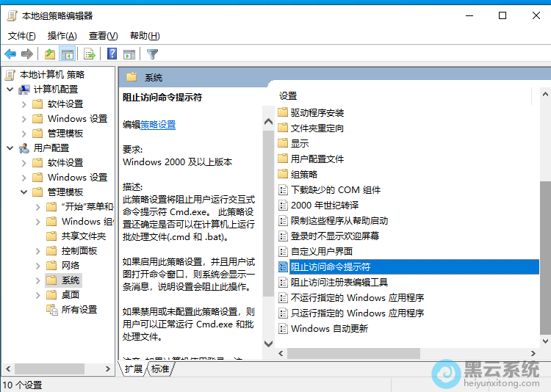Open the 帮助(H) menu
551x392 pixels.
(x=145, y=36)
